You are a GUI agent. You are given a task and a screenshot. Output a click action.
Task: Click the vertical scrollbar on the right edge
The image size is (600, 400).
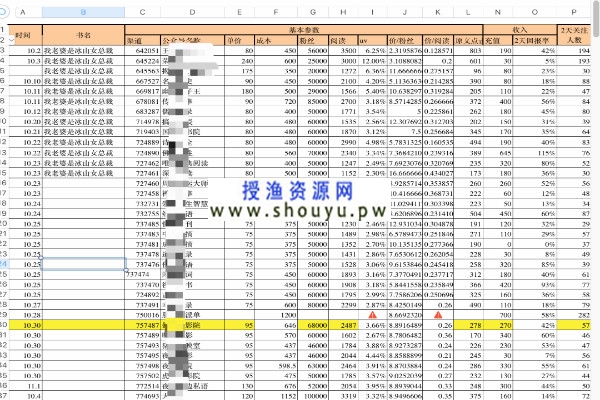[x=596, y=18]
